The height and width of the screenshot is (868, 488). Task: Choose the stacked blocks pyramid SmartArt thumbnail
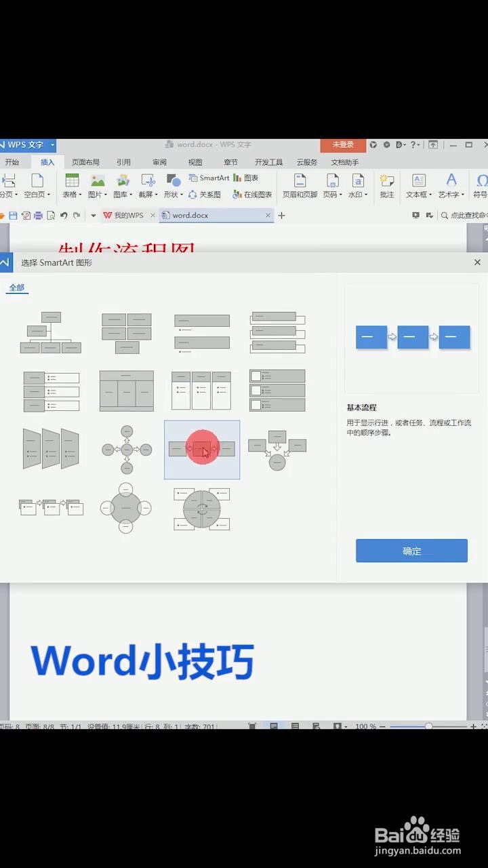pos(127,333)
